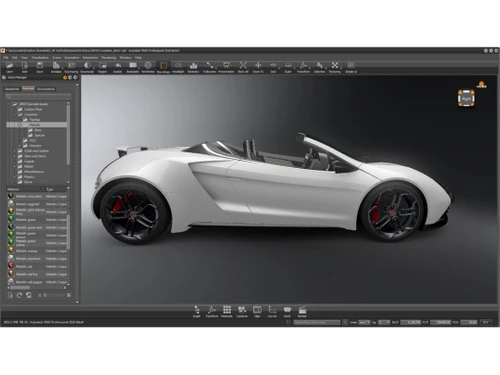Switch to the Geometries tab

click(x=12, y=89)
